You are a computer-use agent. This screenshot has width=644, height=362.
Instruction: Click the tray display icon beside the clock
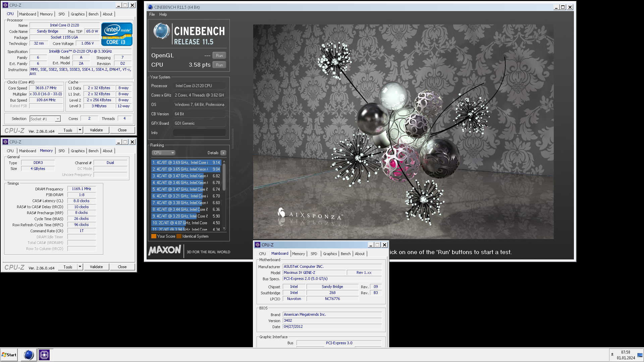(x=640, y=355)
